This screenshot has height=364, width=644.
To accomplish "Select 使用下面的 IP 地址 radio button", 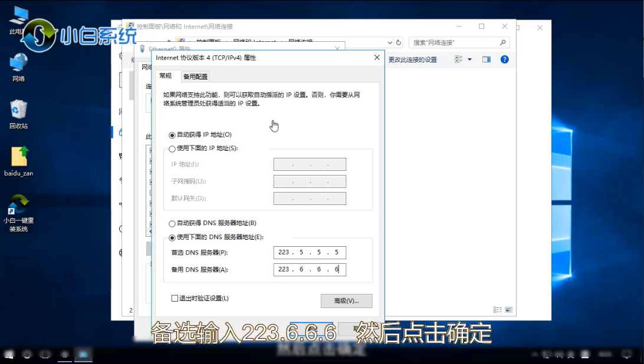I will coord(172,148).
